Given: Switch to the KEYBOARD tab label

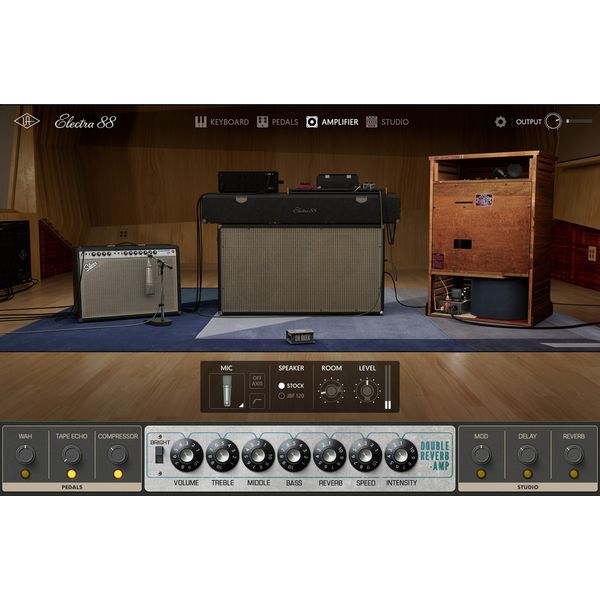Looking at the screenshot, I should point(230,122).
